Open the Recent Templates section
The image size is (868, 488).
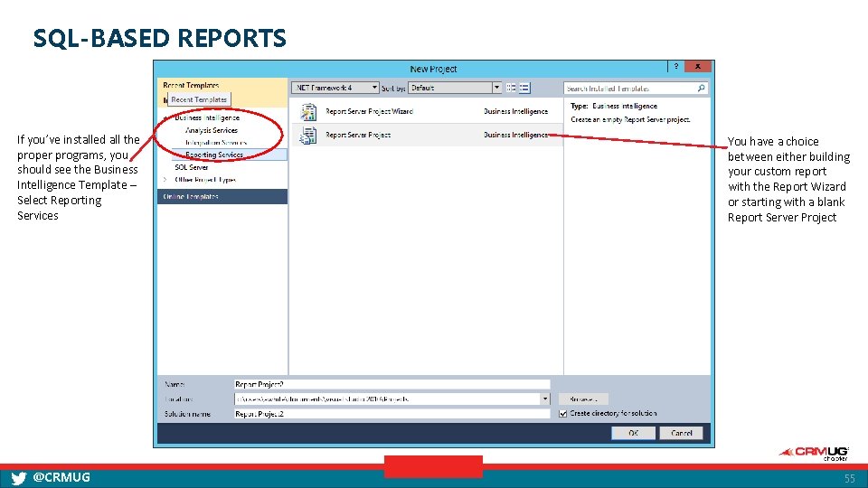191,85
